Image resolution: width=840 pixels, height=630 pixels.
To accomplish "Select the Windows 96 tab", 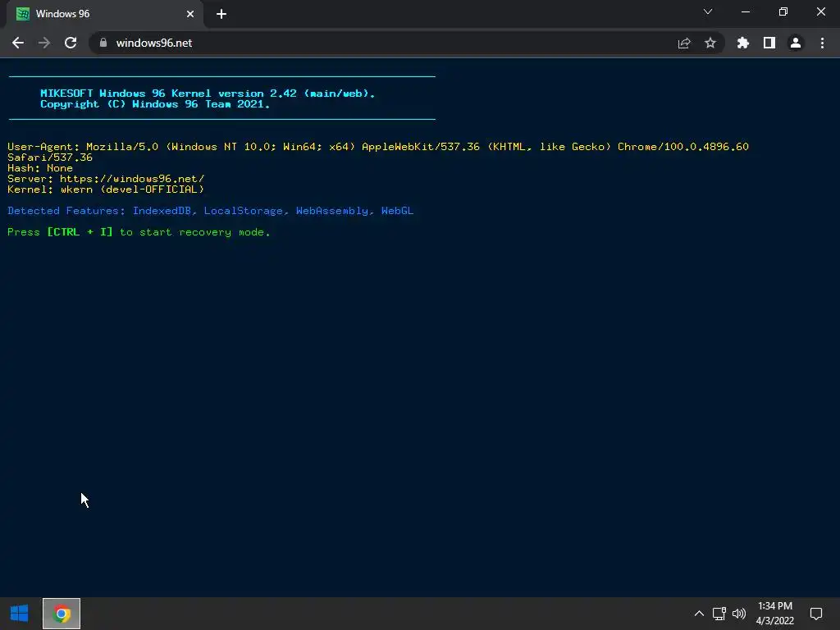I will (104, 14).
